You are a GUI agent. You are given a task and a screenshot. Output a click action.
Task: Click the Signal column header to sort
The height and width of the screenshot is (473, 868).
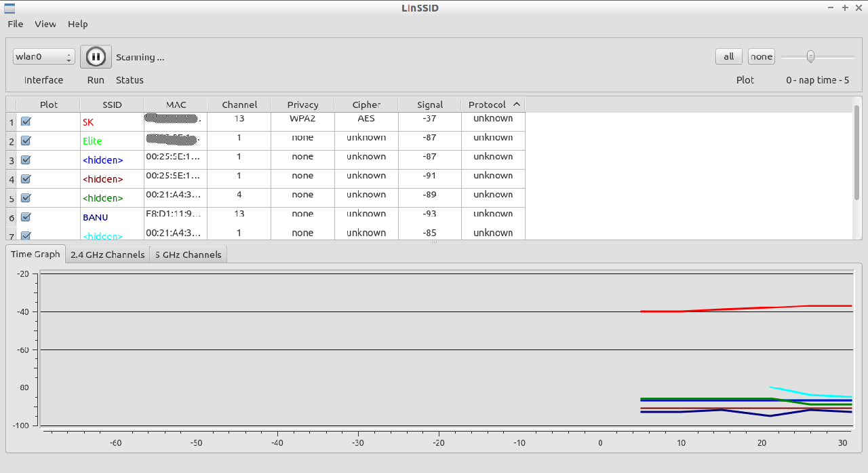coord(430,105)
